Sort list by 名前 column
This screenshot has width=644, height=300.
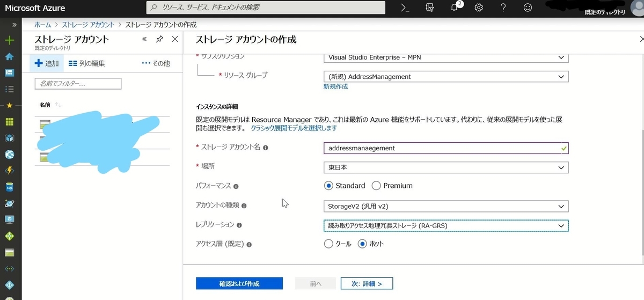[50, 104]
